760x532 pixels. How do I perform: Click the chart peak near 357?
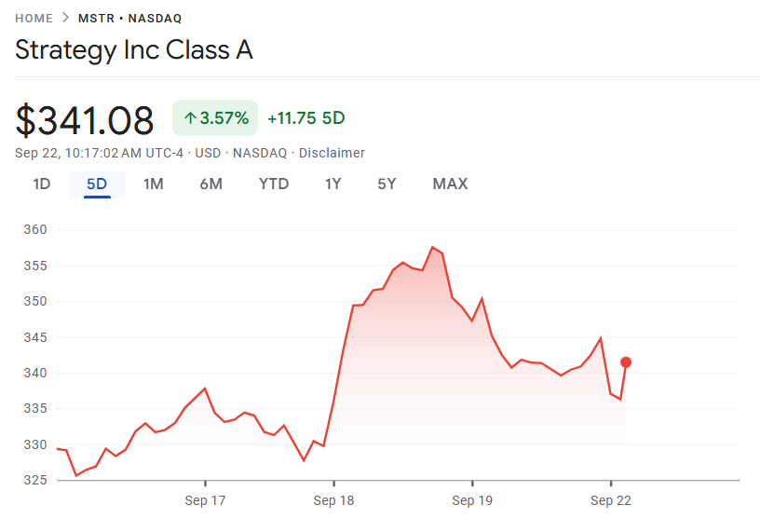[433, 248]
